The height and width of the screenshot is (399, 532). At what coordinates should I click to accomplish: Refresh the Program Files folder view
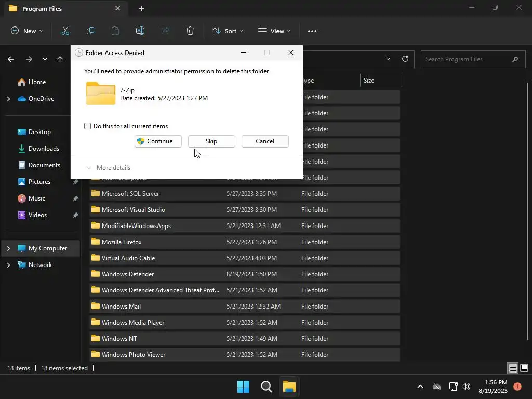(x=405, y=59)
